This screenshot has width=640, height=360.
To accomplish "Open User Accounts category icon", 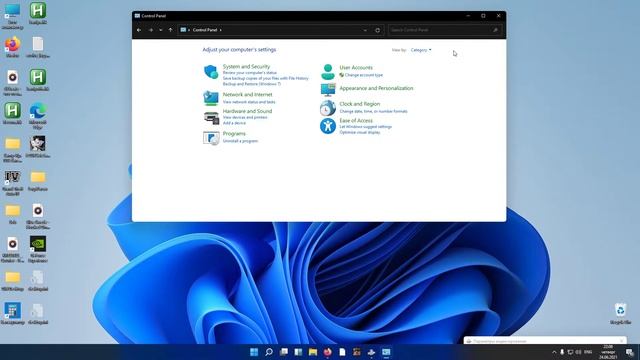I will 327,72.
